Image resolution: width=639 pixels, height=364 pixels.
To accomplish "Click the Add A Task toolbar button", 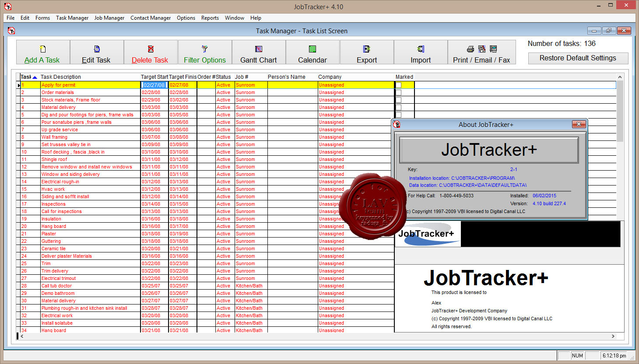I will 43,52.
